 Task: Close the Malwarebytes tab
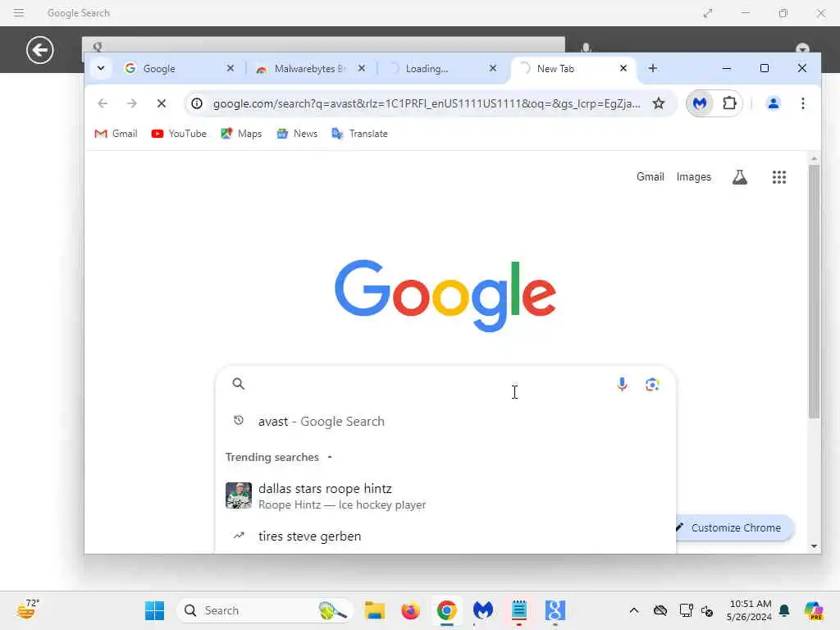[x=362, y=69]
